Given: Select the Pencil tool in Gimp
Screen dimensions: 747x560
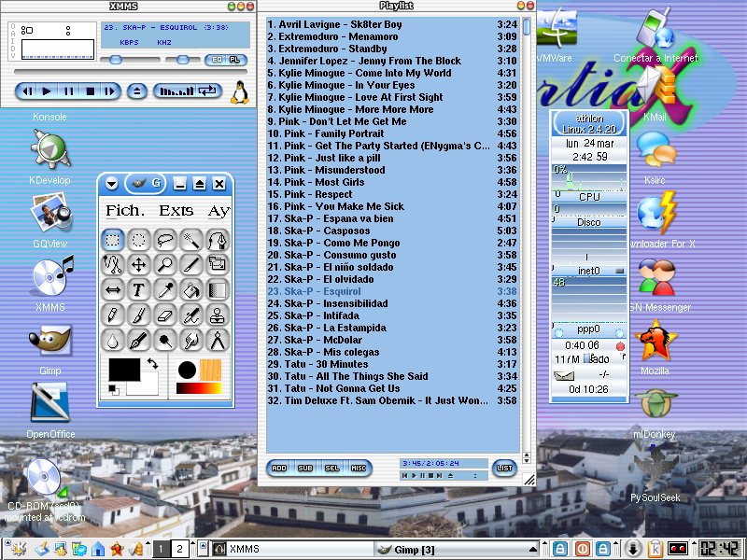Looking at the screenshot, I should 113,315.
